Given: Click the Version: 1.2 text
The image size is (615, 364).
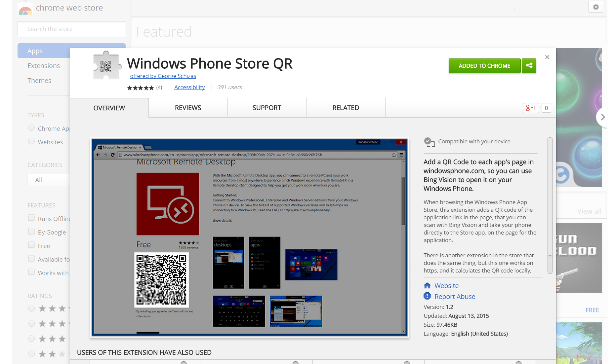Looking at the screenshot, I should coord(438,307).
